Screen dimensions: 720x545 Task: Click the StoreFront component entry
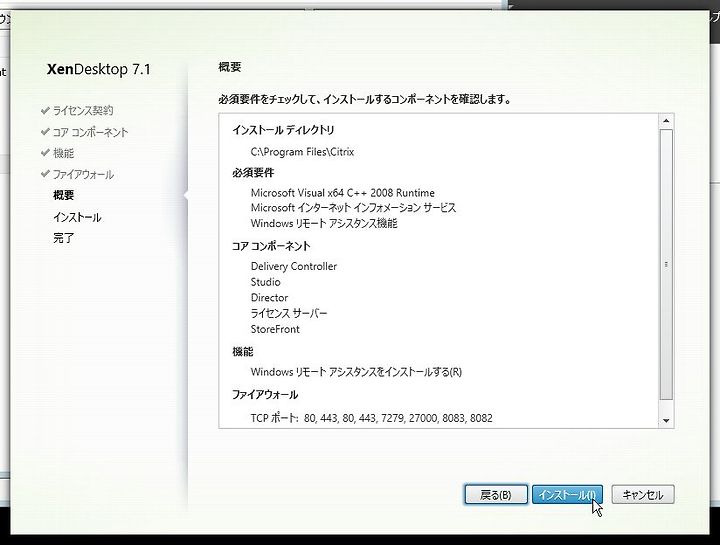click(275, 329)
